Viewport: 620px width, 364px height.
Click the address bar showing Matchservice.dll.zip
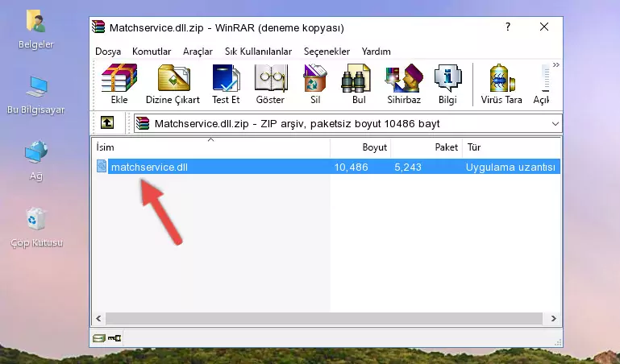[x=347, y=123]
